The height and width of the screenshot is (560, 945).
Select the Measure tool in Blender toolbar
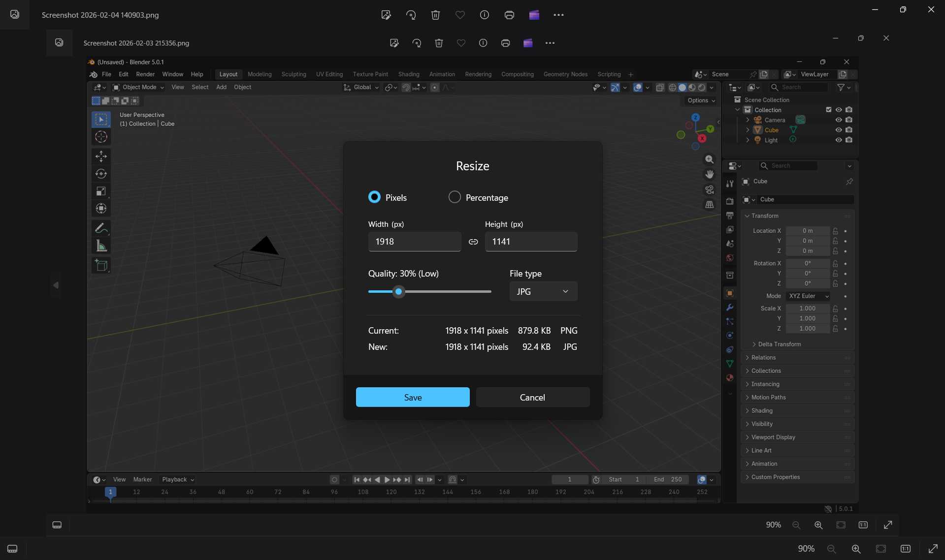[101, 246]
